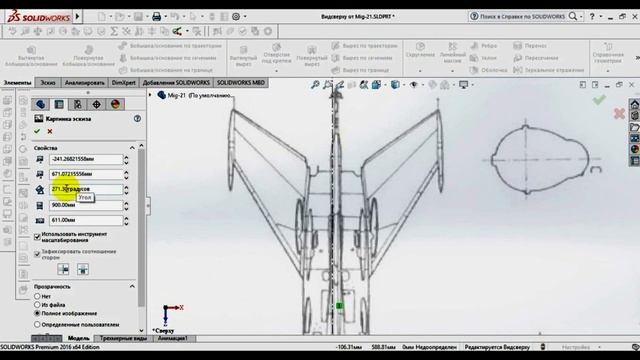Click the angle field 271.3 градусов
The image size is (640, 360).
tap(86, 189)
